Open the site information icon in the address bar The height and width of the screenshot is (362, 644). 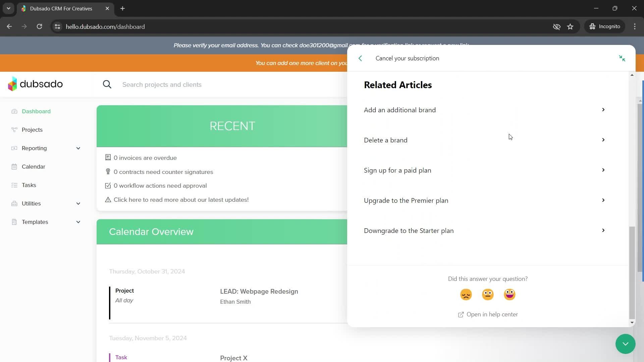click(x=57, y=26)
